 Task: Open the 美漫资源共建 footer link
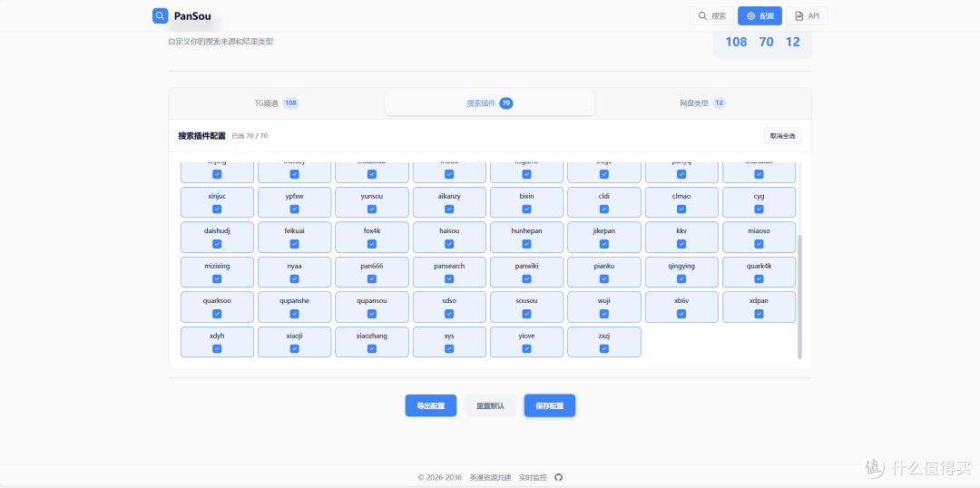click(490, 477)
